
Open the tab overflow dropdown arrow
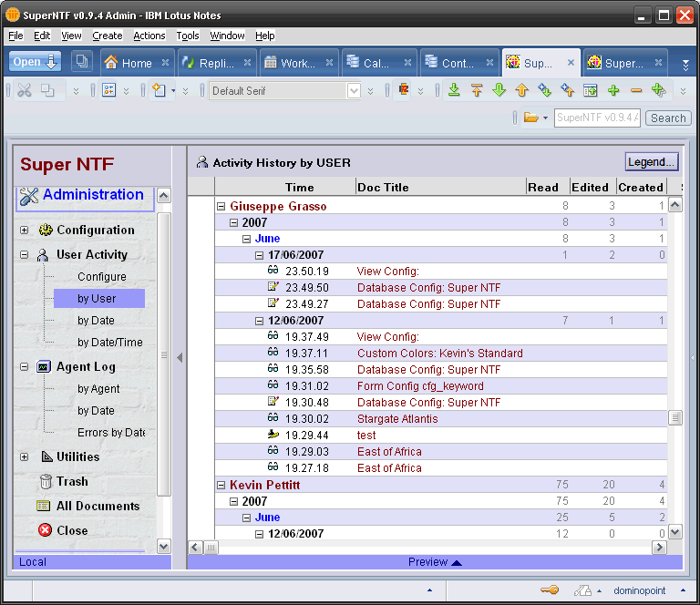click(x=685, y=65)
